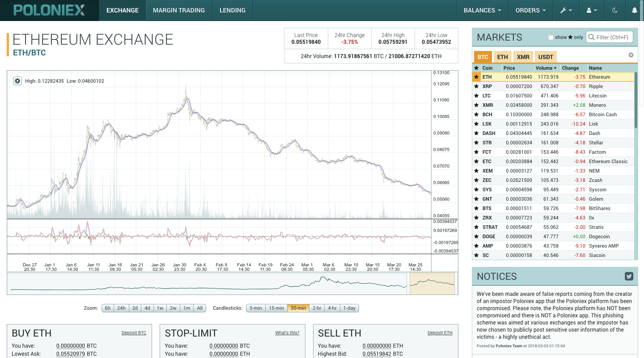Sort markets by Volume column
The height and width of the screenshot is (358, 644).
(547, 68)
